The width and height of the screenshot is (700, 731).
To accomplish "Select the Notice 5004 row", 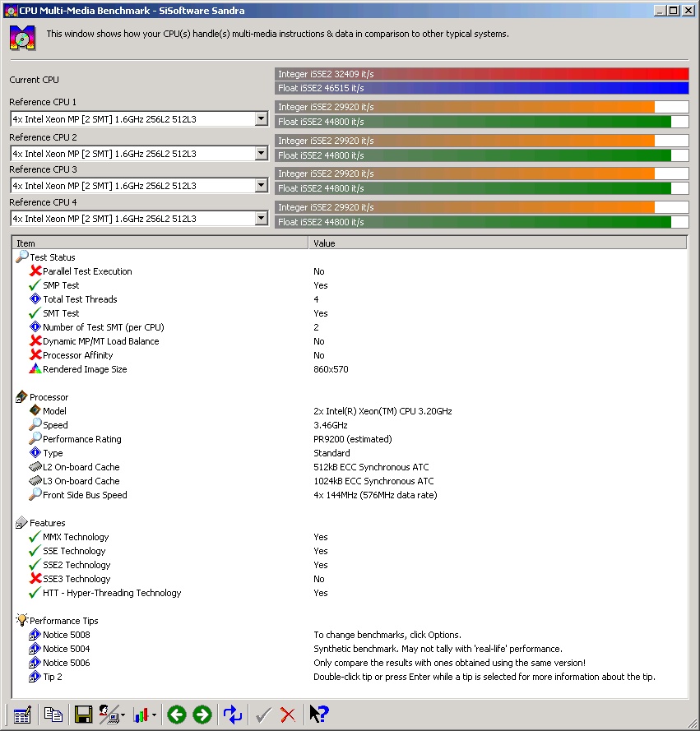I will point(350,649).
